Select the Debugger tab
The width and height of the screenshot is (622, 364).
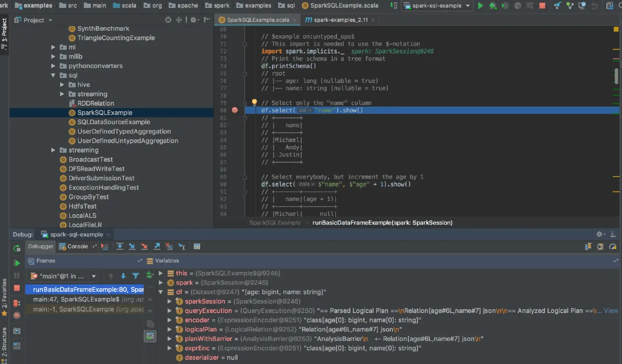(x=41, y=247)
